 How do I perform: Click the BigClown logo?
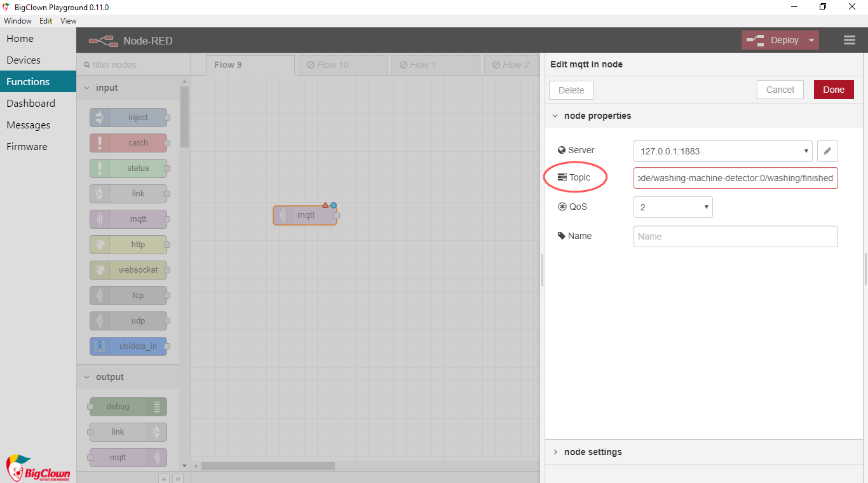click(x=38, y=468)
